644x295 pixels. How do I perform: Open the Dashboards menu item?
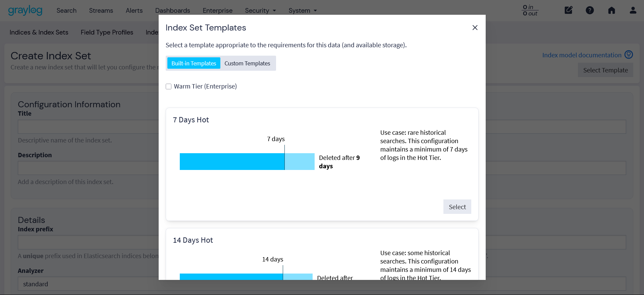coord(172,11)
